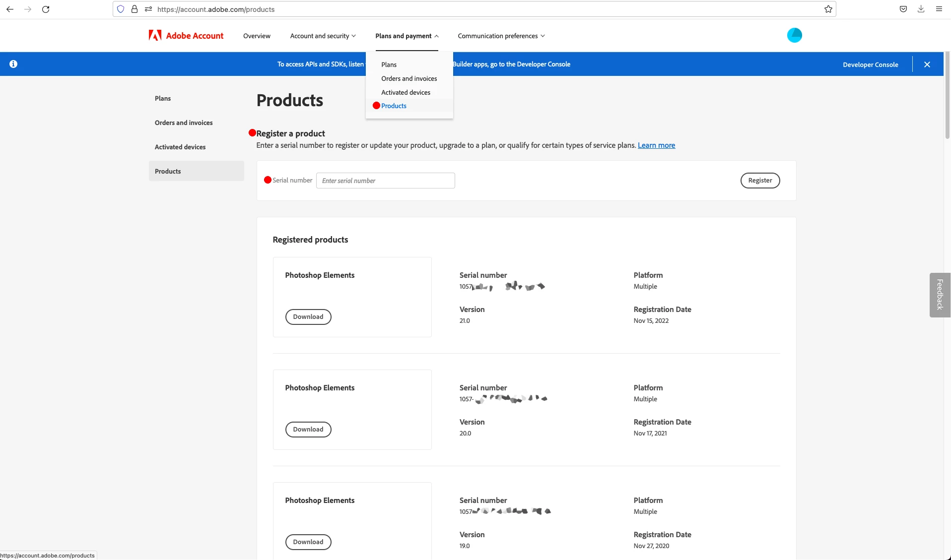Image resolution: width=951 pixels, height=560 pixels.
Task: Open the browser downloads icon
Action: pos(921,9)
